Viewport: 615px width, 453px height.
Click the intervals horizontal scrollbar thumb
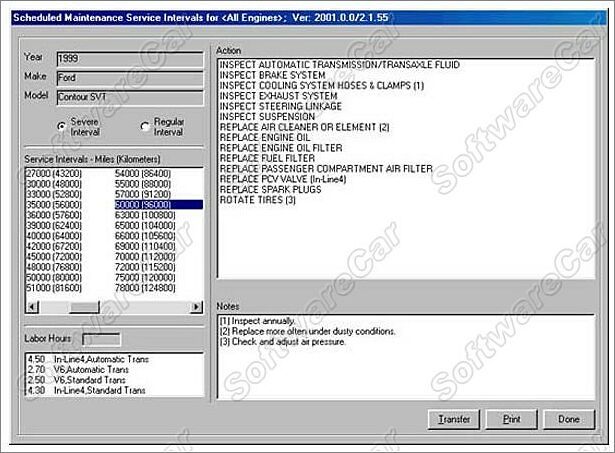[x=85, y=306]
